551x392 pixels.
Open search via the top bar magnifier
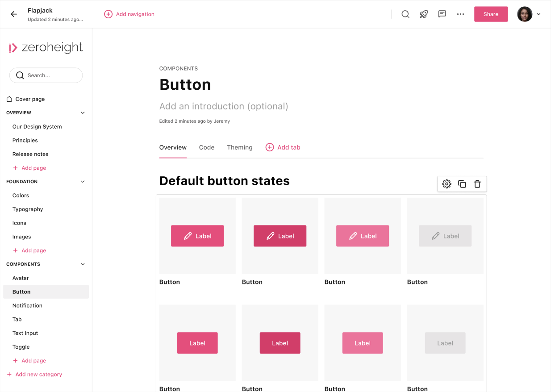[405, 14]
